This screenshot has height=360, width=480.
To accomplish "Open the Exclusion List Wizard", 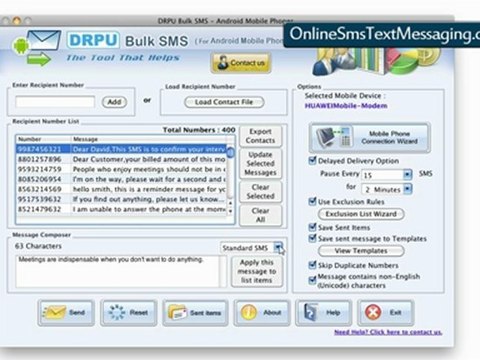I will coord(361,214).
